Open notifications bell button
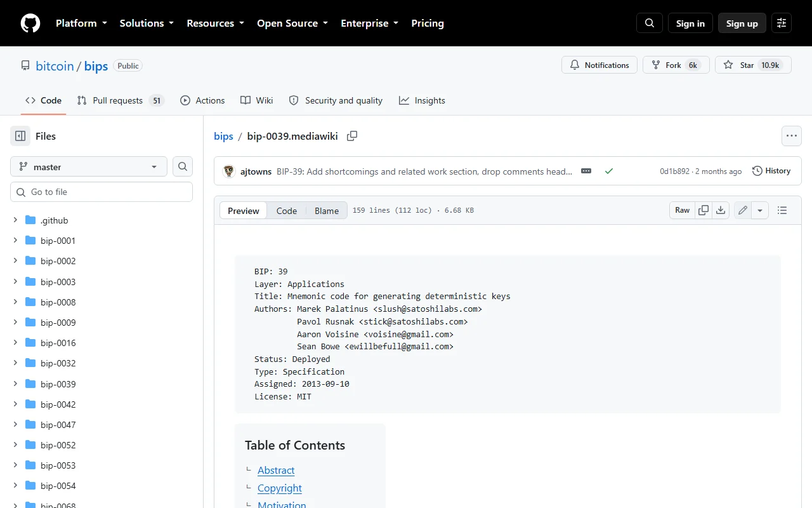Screen dimensions: 812x508 point(599,65)
